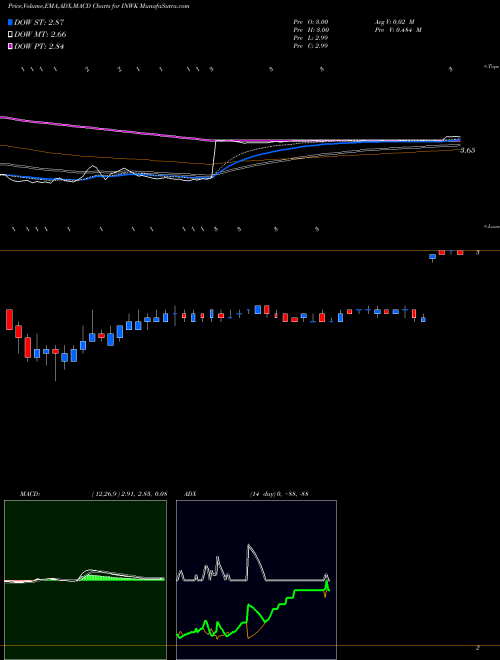Click the 'Pre V: 0.484 M' volume text
The height and width of the screenshot is (660, 500).
[x=398, y=30]
